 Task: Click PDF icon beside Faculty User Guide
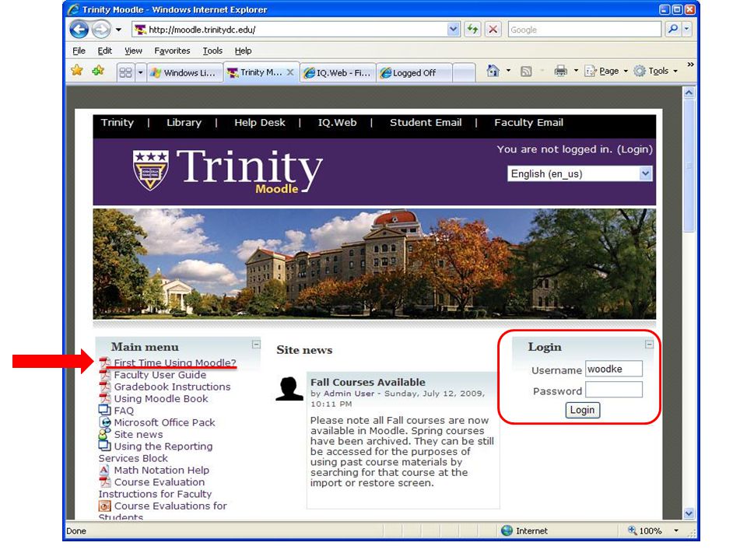pos(104,375)
